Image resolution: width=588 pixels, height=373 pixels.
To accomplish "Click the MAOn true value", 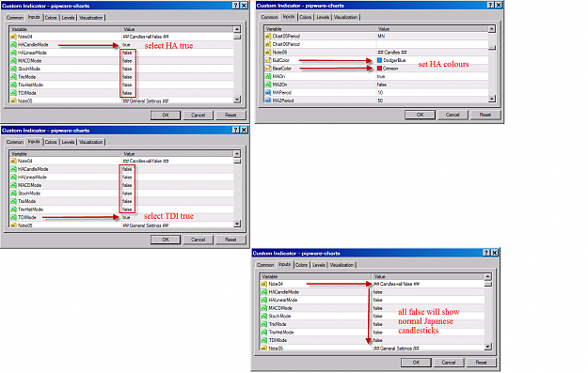I will [x=381, y=76].
